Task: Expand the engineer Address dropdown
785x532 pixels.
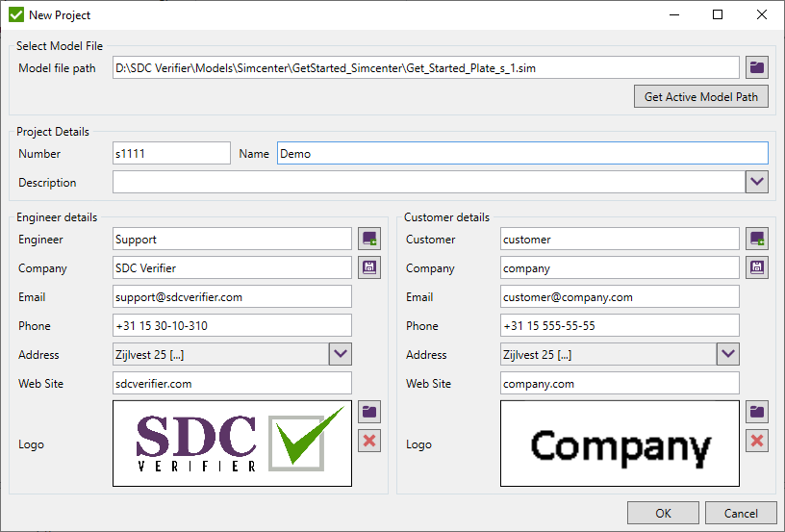Action: [341, 354]
